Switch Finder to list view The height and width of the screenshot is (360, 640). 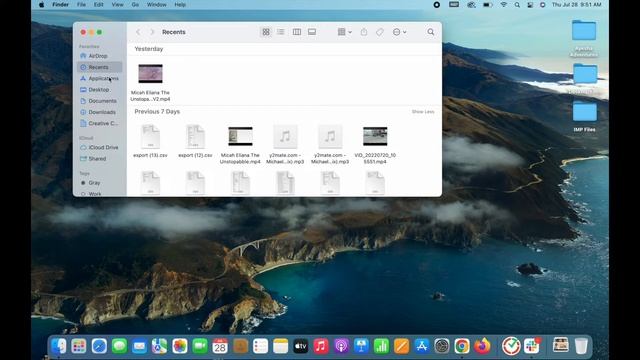[x=281, y=32]
